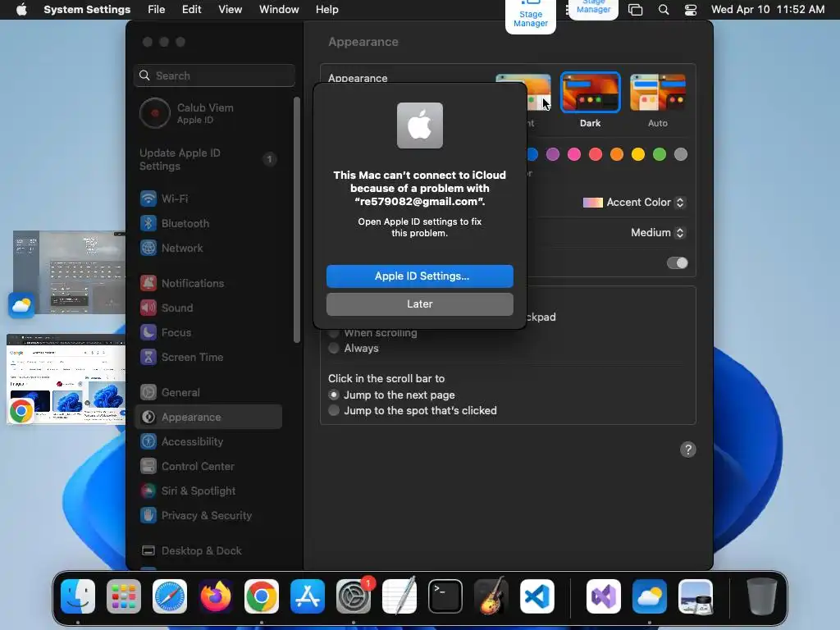The image size is (840, 630).
Task: Open the View menu
Action: (231, 10)
